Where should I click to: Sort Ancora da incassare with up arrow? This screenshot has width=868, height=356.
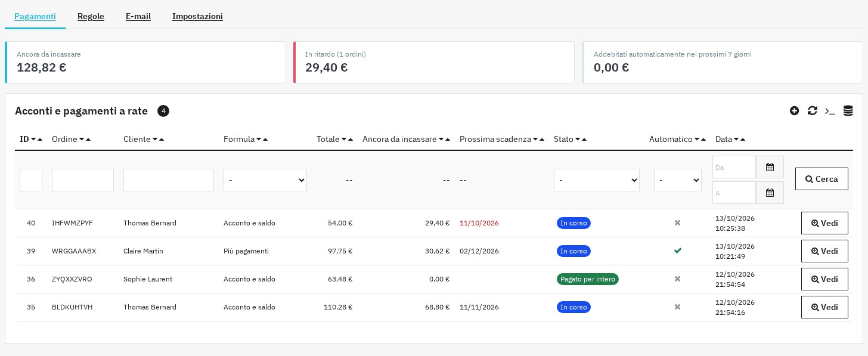point(448,140)
